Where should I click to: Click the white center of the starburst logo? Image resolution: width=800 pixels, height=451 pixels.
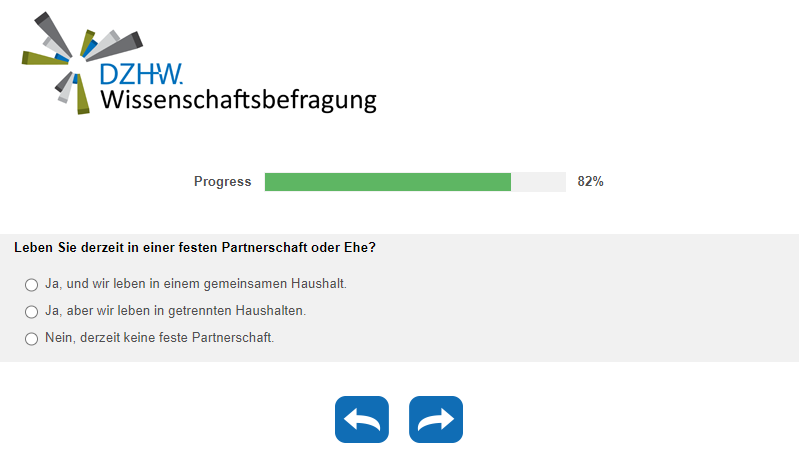(x=79, y=62)
